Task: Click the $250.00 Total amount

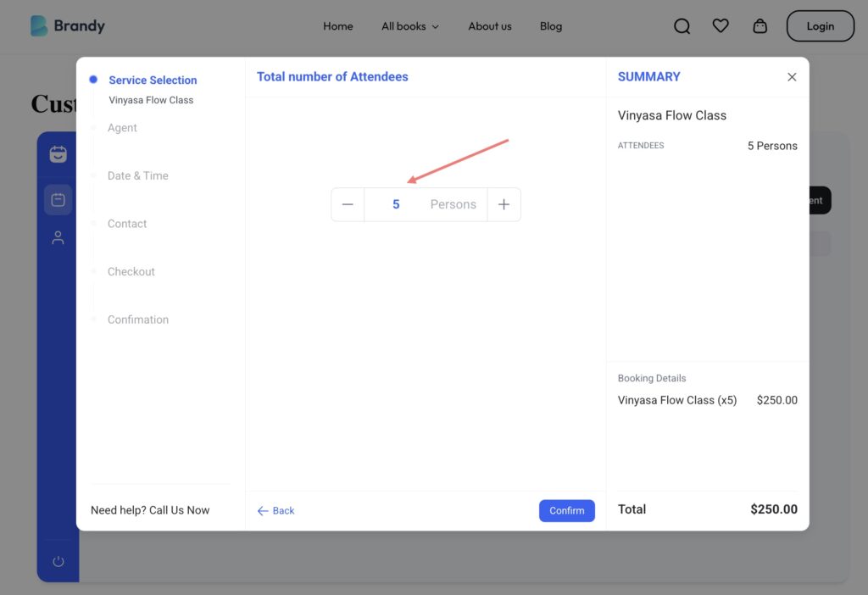Action: (x=774, y=509)
